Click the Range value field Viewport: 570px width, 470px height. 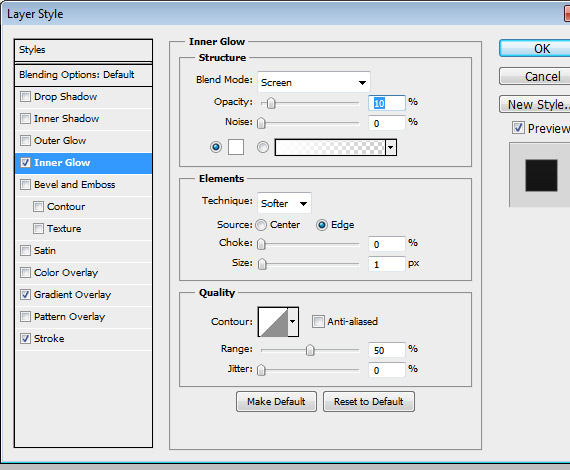(387, 350)
